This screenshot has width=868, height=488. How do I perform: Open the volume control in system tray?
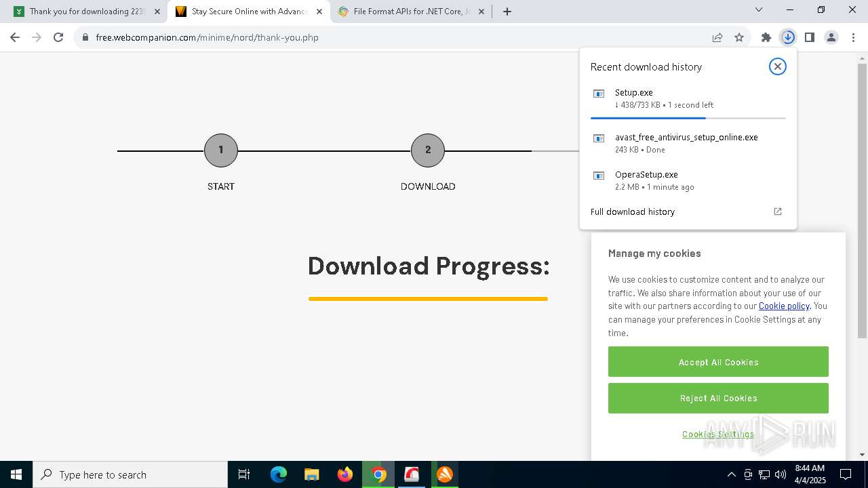coord(781,474)
